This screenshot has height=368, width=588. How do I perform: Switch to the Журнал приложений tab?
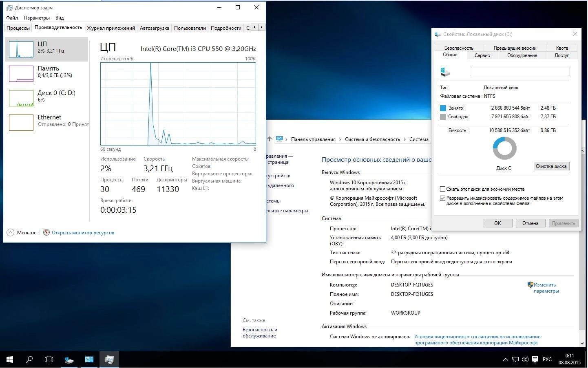tap(111, 28)
